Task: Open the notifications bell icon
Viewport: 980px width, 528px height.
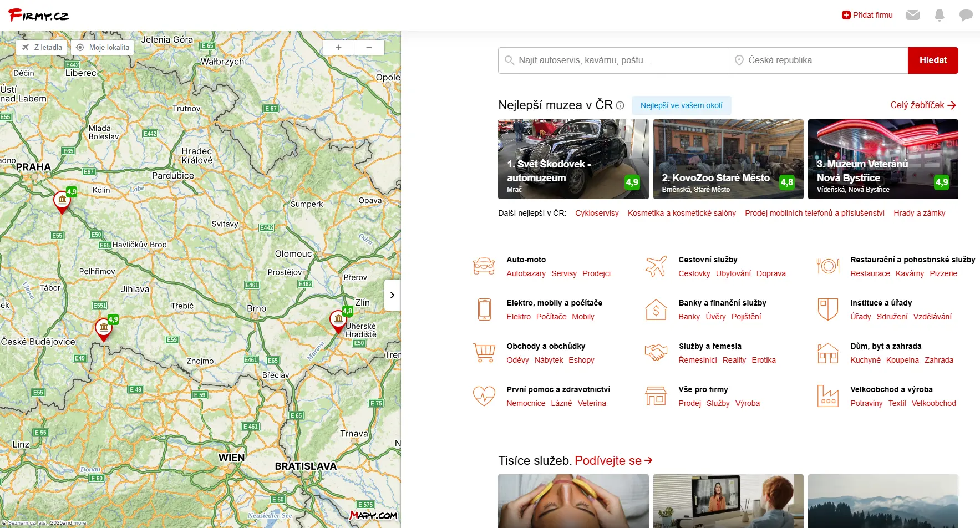Action: coord(939,15)
